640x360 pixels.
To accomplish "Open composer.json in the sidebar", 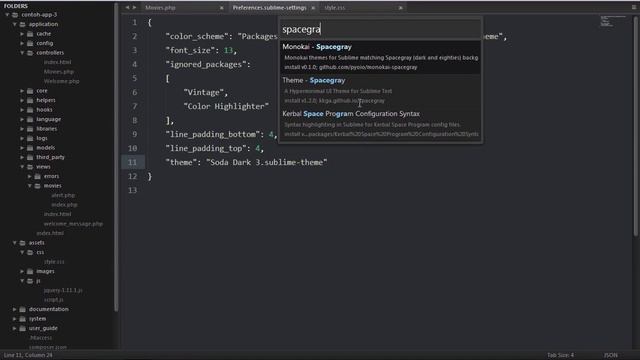I will coord(48,347).
